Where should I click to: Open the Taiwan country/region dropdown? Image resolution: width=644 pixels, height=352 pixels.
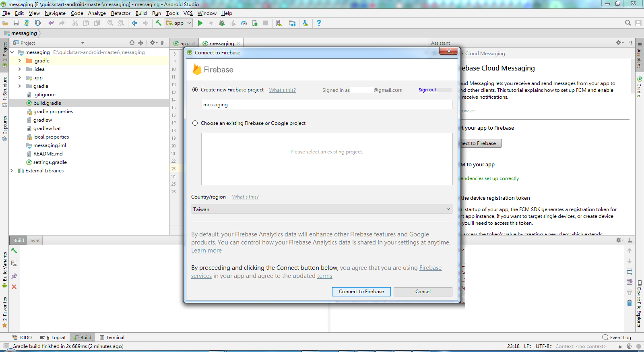322,209
